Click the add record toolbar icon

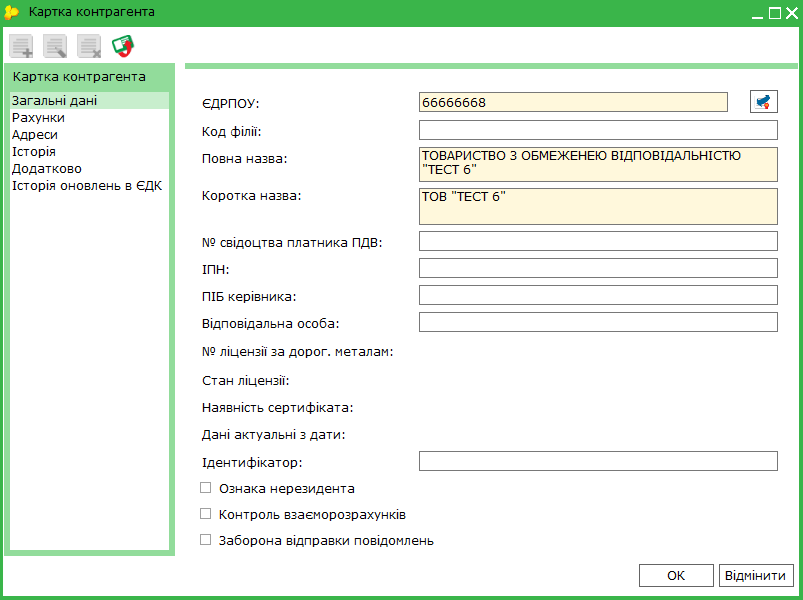coord(22,46)
